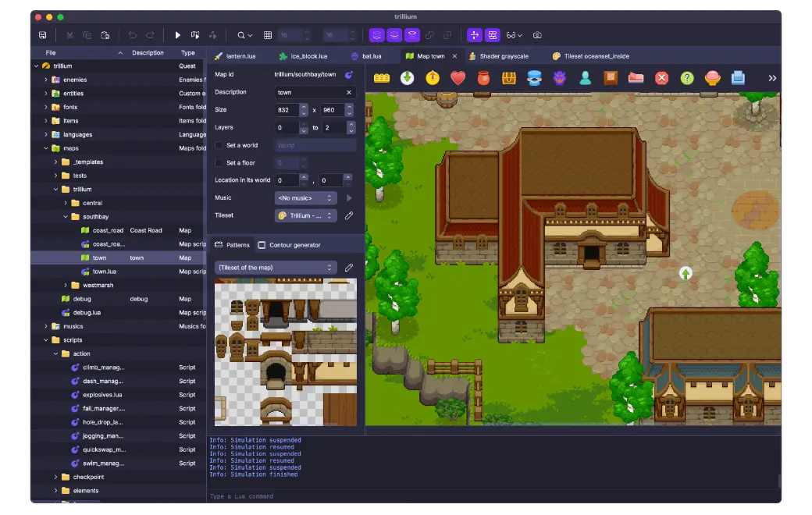Open the Tileset of the map dropdown
The image size is (812, 515).
point(276,268)
